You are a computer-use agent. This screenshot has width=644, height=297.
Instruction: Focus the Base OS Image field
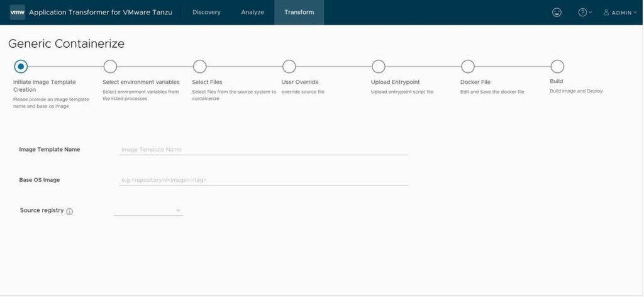(x=264, y=180)
